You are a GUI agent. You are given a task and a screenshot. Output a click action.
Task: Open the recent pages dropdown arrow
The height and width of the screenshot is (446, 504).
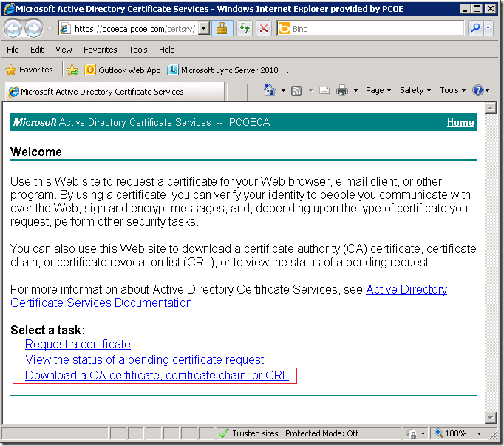click(x=50, y=29)
